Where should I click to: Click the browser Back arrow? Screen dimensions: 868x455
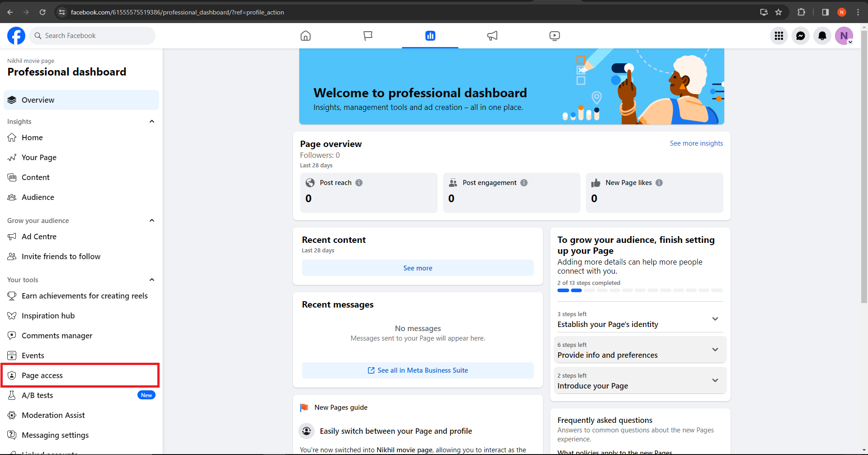[x=10, y=12]
